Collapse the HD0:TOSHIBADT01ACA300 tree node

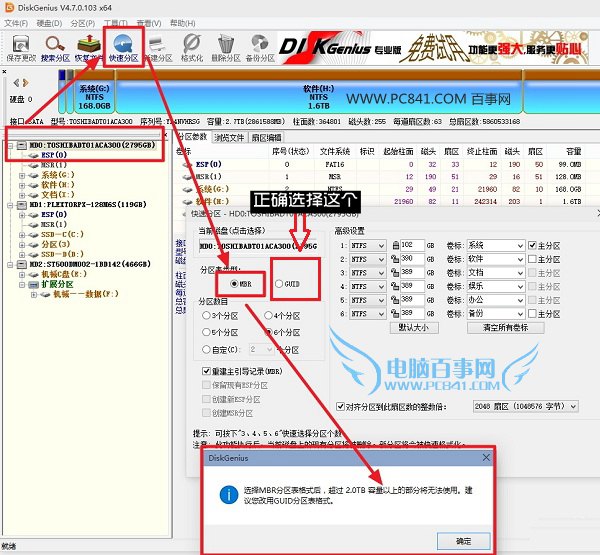[x=10, y=145]
